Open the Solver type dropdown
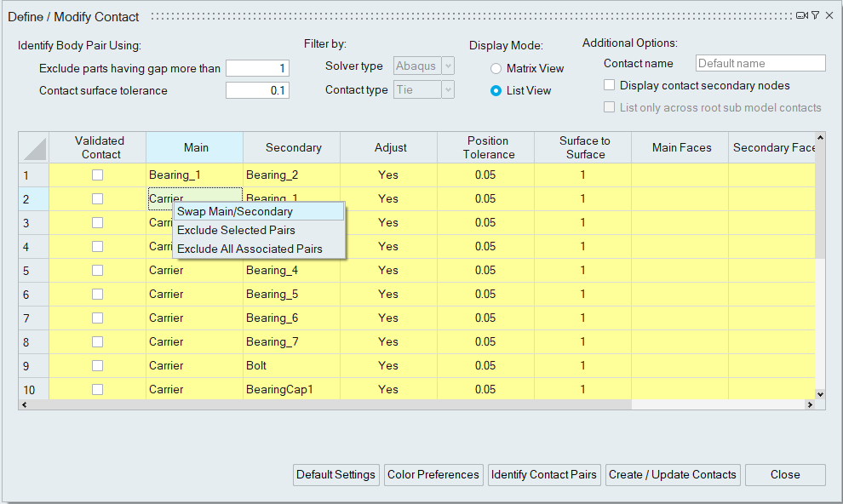843x504 pixels. [424, 66]
